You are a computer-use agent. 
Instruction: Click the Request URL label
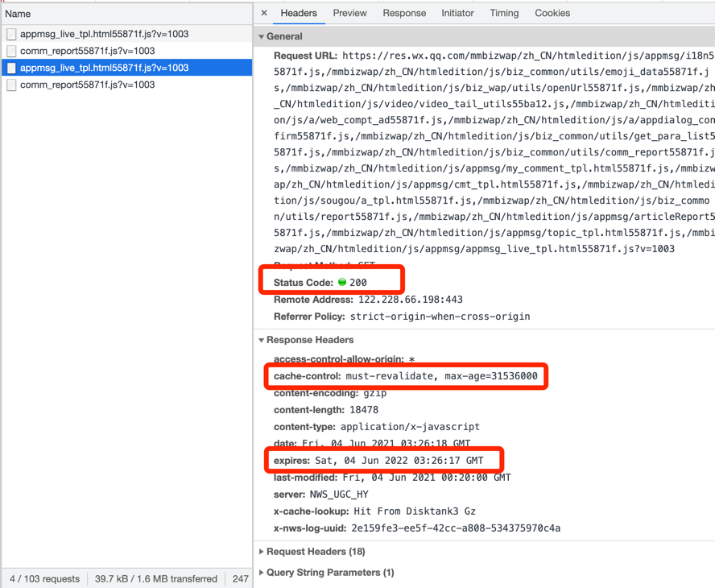(x=305, y=56)
